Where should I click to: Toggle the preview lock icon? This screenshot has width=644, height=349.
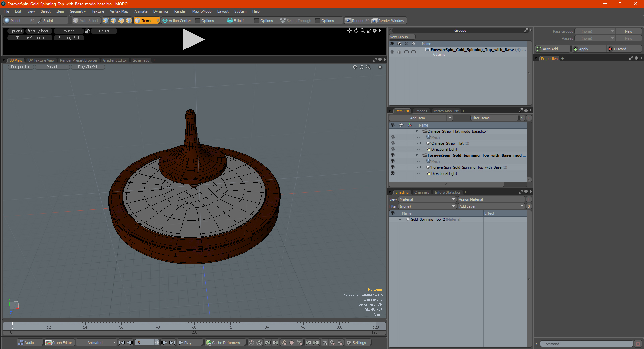tap(87, 31)
